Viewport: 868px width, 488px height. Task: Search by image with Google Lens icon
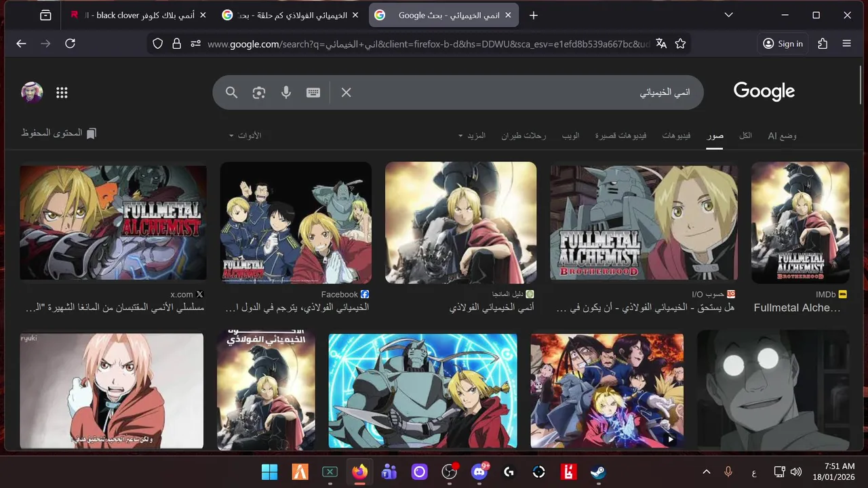click(259, 92)
